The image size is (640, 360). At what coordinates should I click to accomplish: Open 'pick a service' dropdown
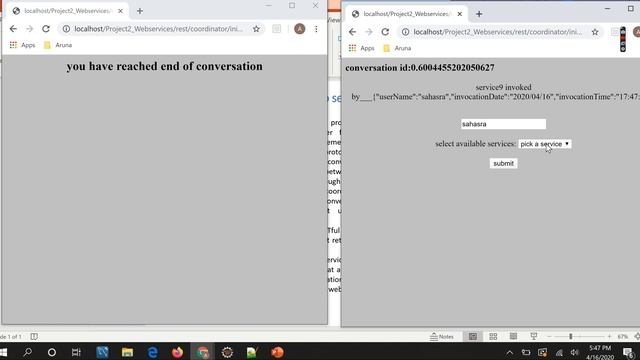(x=544, y=144)
